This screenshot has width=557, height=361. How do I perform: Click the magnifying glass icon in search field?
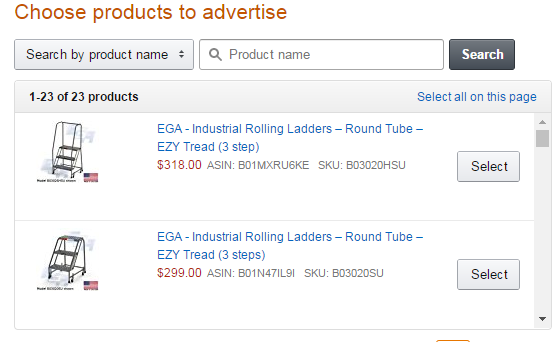coord(215,55)
